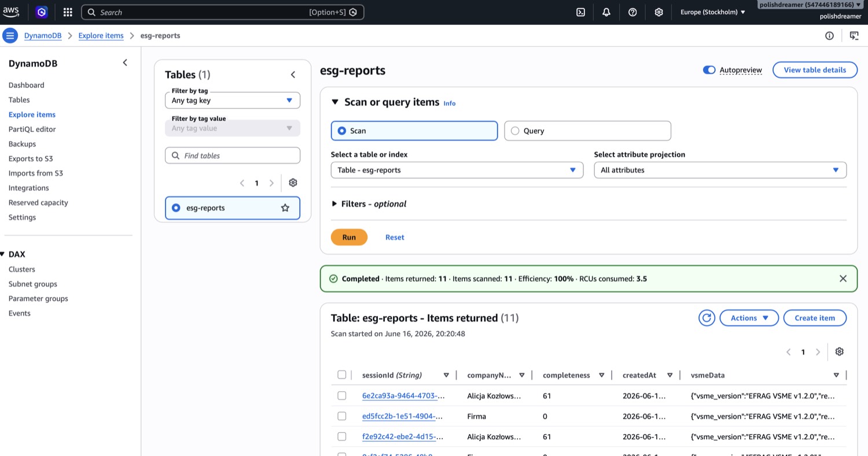Viewport: 868px width, 456px height.
Task: Go to previous page in Tables list
Action: pyautogui.click(x=242, y=183)
